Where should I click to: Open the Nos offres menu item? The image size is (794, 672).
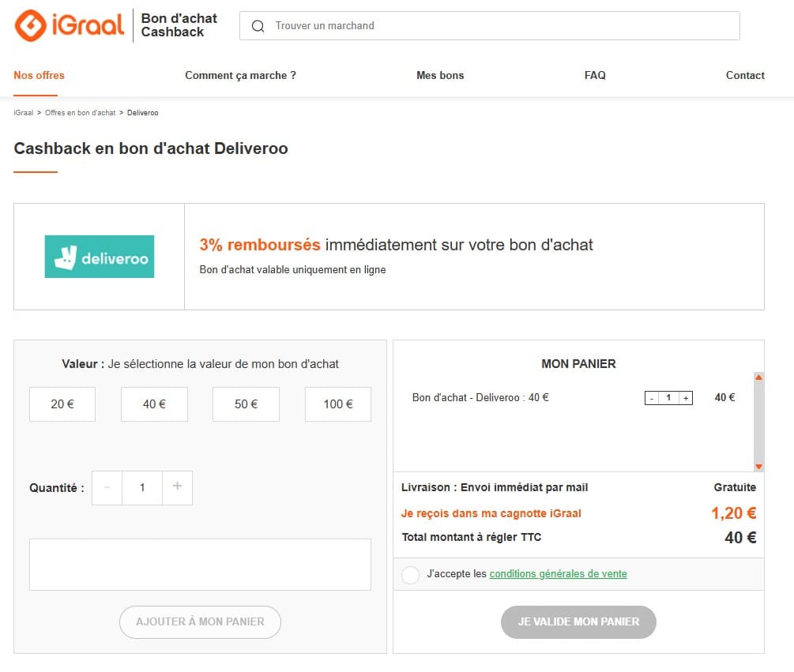coord(39,75)
